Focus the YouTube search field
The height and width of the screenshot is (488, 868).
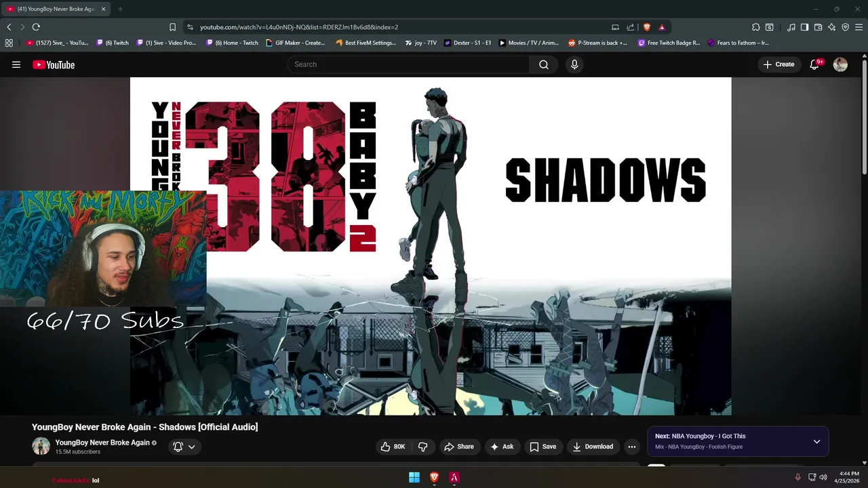(x=408, y=64)
